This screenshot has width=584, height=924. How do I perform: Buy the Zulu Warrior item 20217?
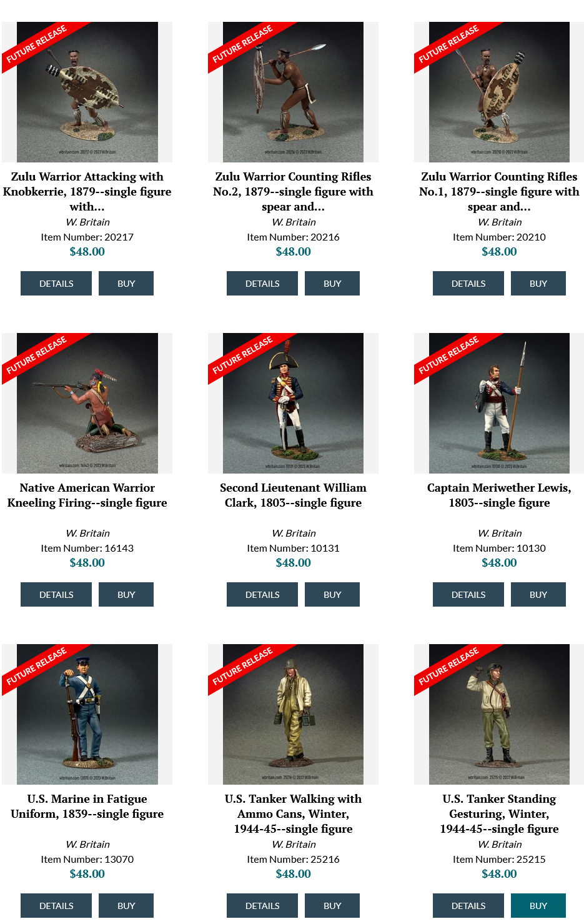126,283
